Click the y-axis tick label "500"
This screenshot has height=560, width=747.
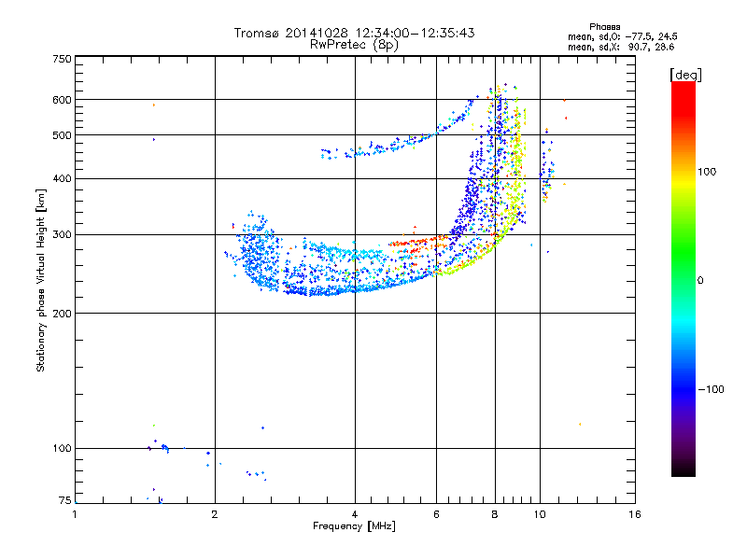62,135
